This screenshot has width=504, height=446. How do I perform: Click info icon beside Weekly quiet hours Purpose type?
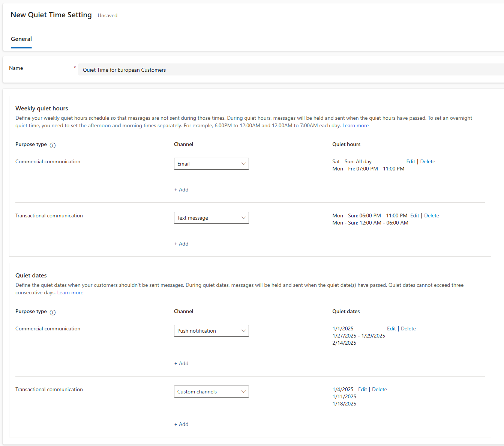(x=52, y=145)
